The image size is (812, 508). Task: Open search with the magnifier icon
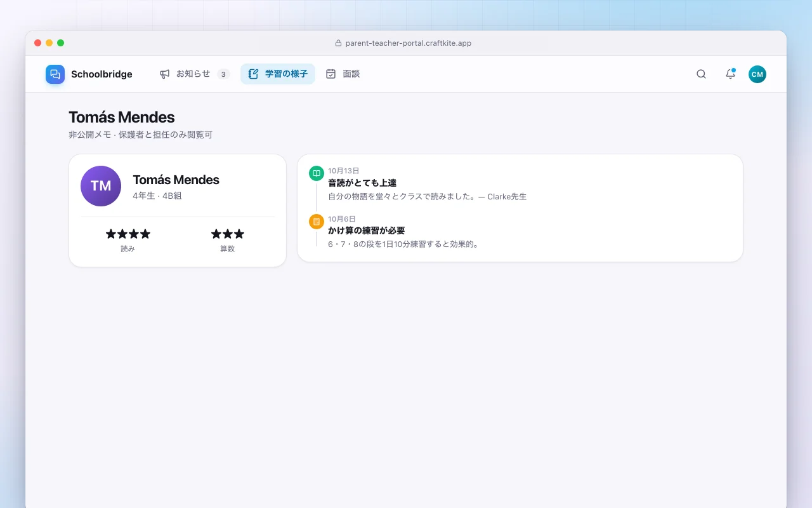click(701, 74)
